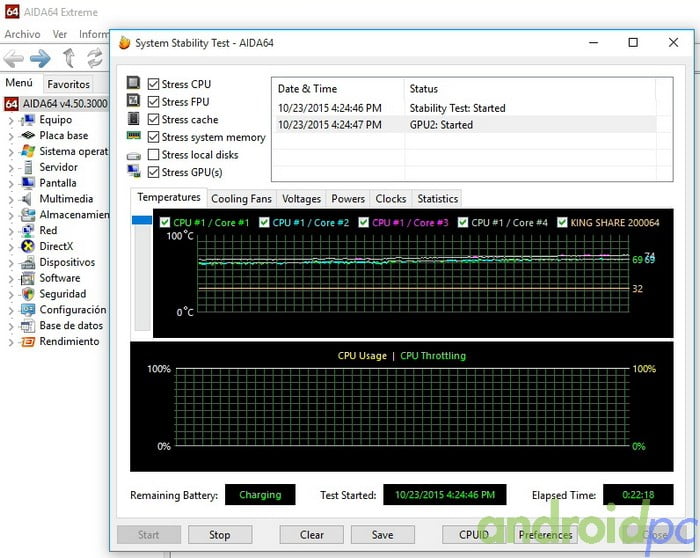700x558 pixels.
Task: Click the monitor icon beside Stress GPU(s)
Action: click(134, 171)
